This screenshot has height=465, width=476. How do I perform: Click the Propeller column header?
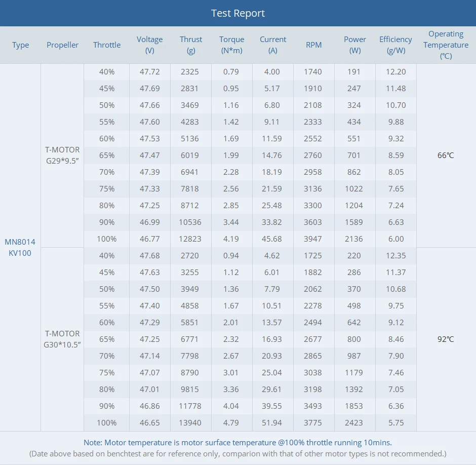point(63,45)
